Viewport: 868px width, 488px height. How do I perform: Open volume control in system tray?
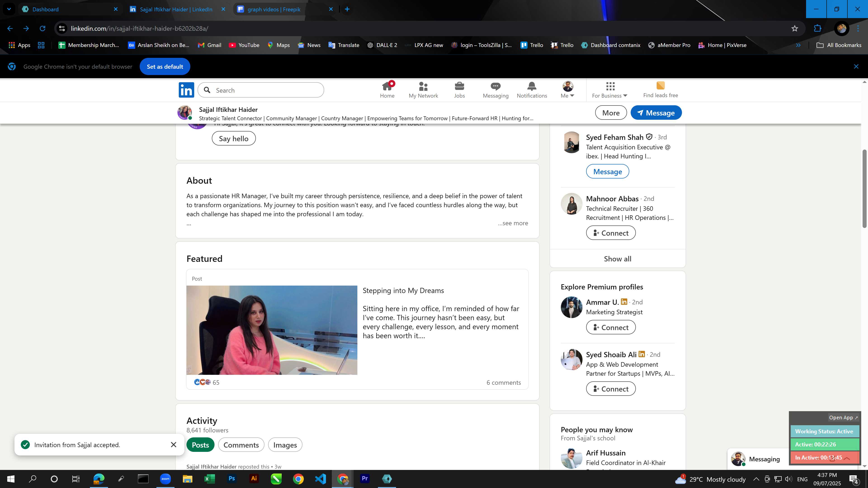(x=788, y=479)
